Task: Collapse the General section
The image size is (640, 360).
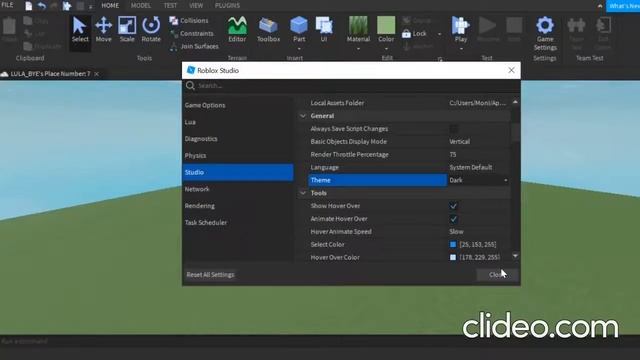Action: point(303,116)
